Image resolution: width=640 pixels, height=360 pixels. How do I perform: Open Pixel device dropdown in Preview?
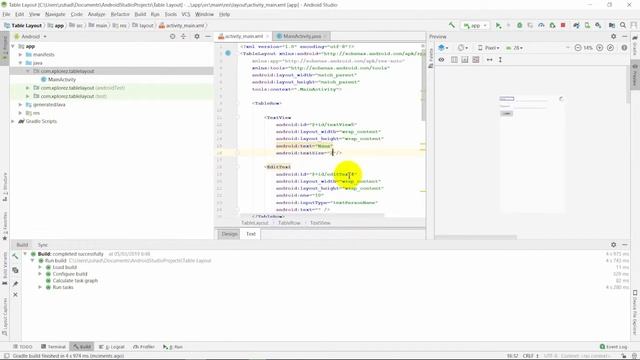tap(489, 48)
